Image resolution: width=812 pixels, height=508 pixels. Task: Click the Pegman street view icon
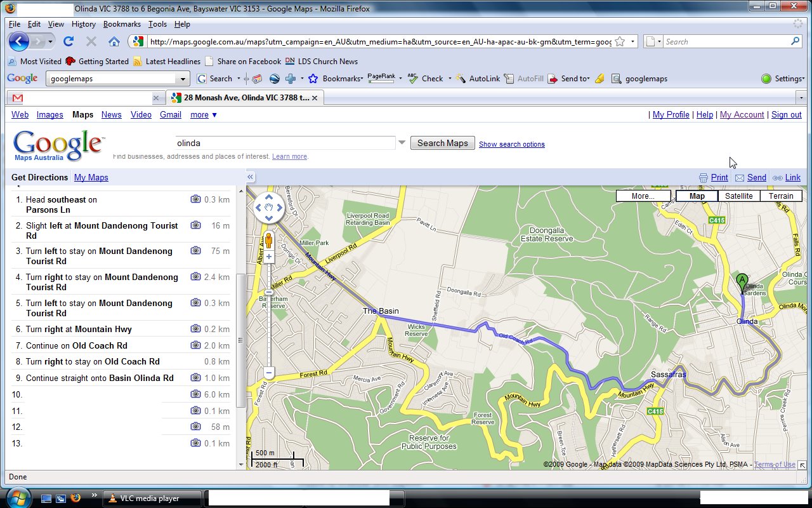coord(268,241)
